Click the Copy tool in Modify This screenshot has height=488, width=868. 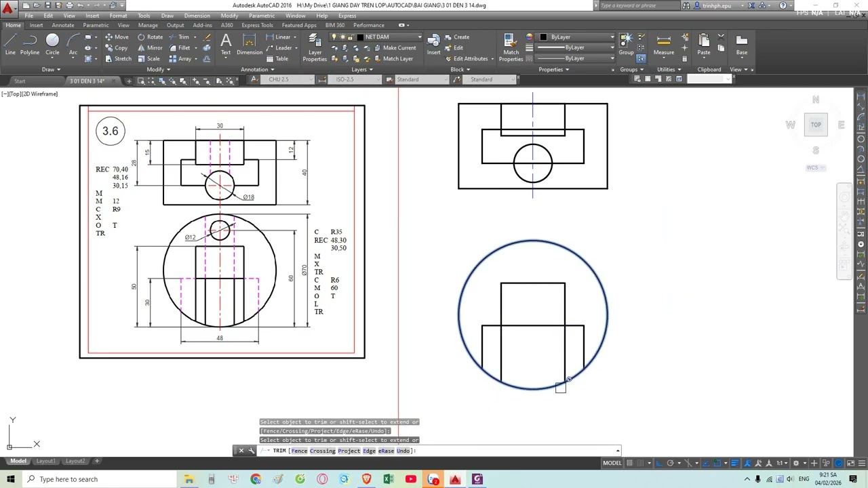click(117, 48)
